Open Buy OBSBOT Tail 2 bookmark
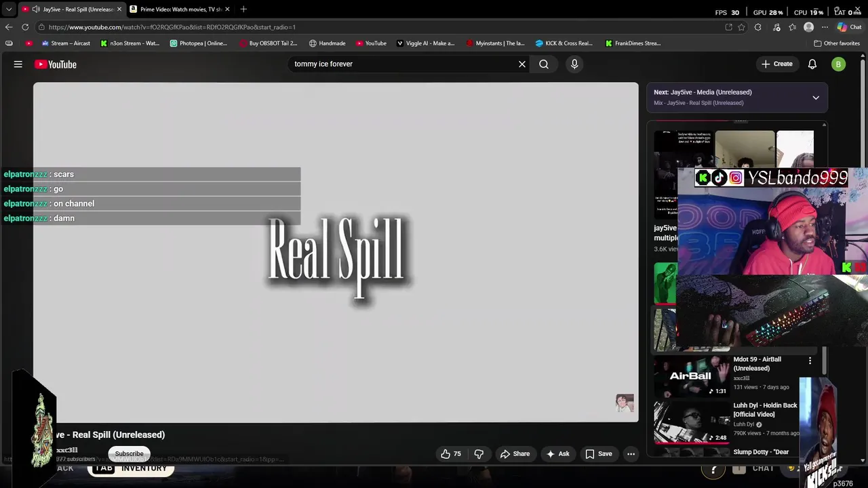Screen dimensions: 868x488 (269, 43)
